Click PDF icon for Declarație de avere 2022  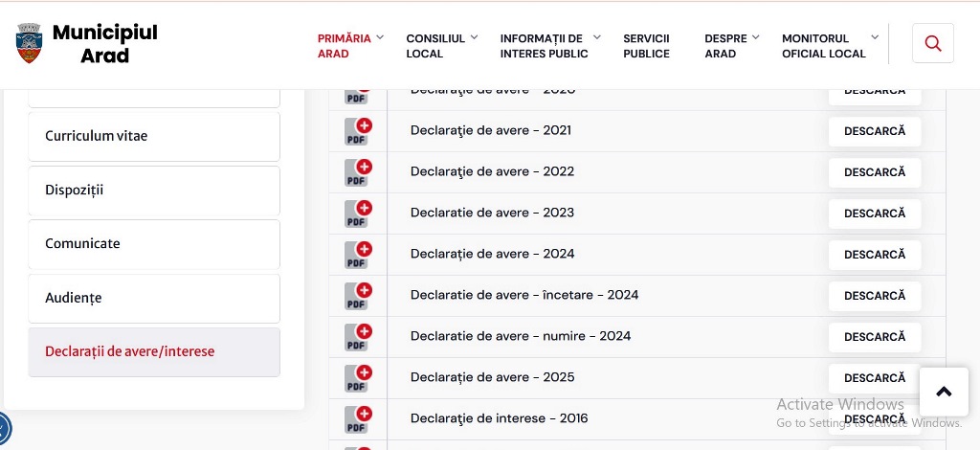tap(358, 172)
